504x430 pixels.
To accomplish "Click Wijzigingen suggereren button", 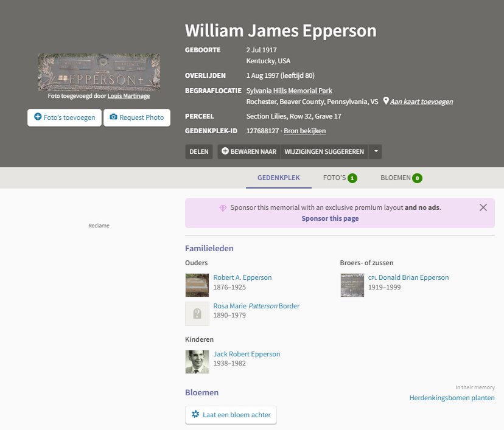I will [324, 151].
